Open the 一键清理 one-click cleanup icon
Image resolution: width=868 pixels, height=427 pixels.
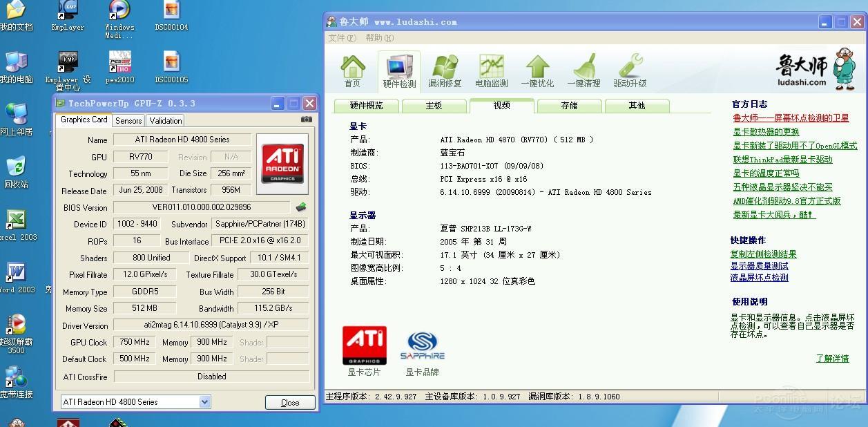(584, 70)
